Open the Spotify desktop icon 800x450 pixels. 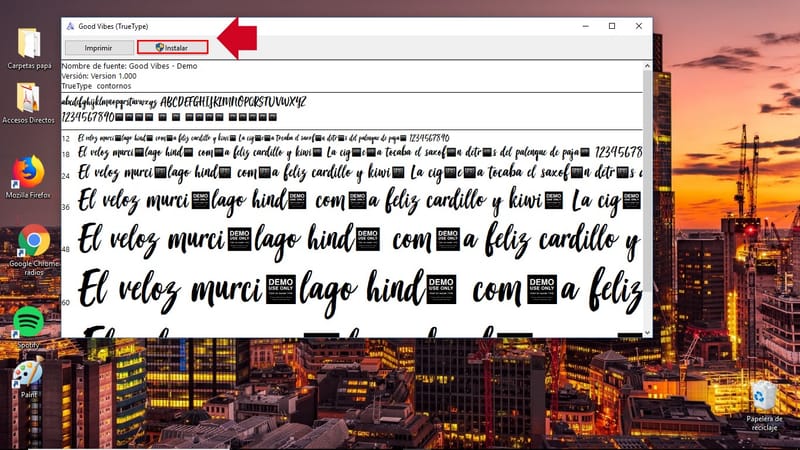tap(28, 328)
